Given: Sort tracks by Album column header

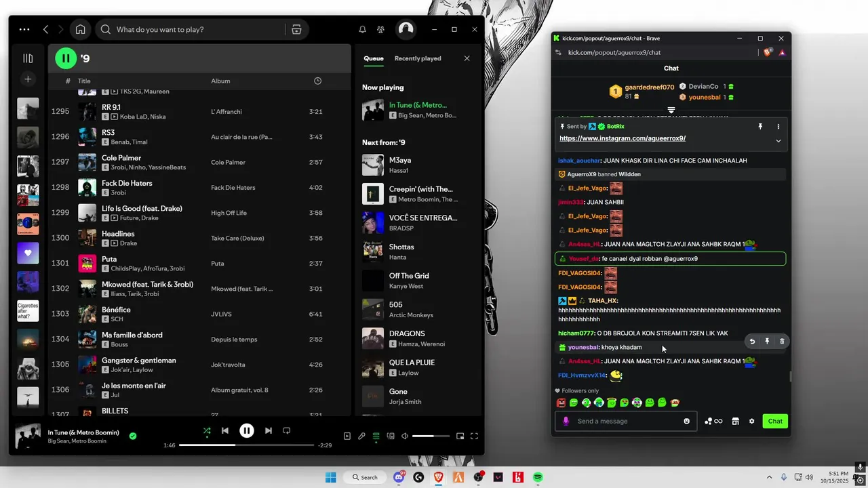Looking at the screenshot, I should click(220, 81).
